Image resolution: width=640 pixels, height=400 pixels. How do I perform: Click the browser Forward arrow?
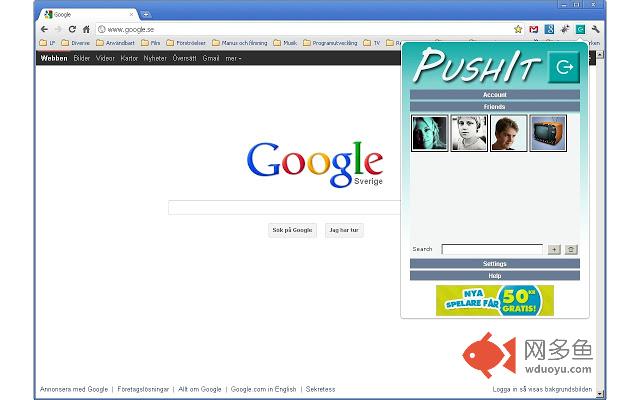[x=58, y=29]
